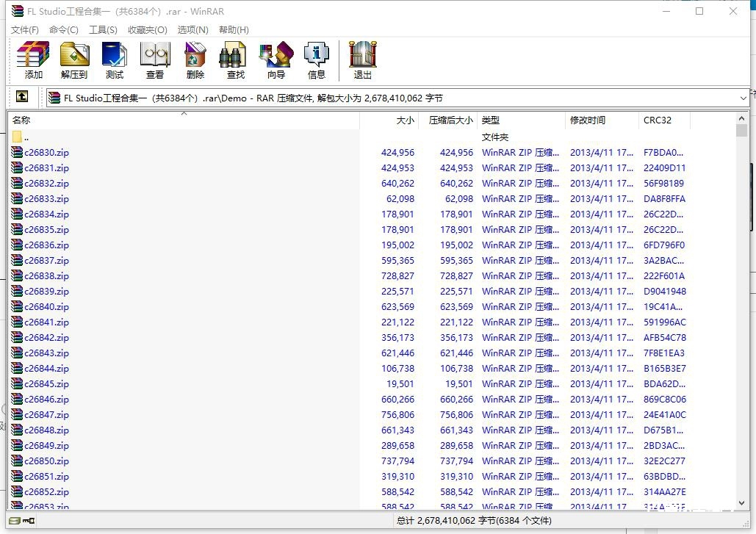The width and height of the screenshot is (756, 534).
Task: Select the c26830.zip file icon
Action: coord(17,152)
